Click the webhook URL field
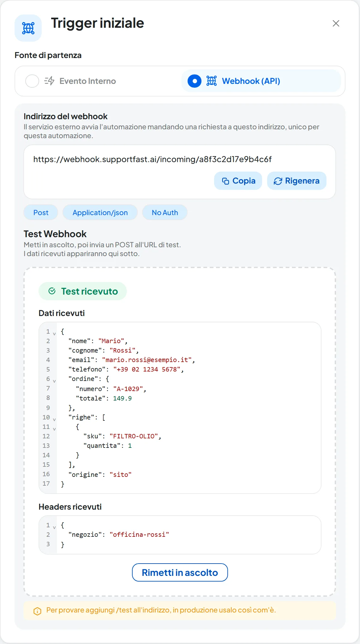Image resolution: width=360 pixels, height=644 pixels. [180, 172]
